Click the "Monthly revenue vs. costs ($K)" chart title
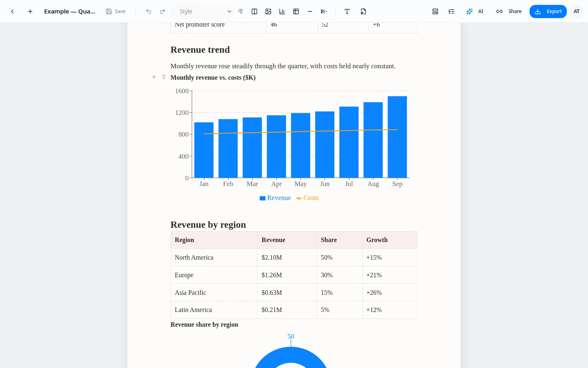 pyautogui.click(x=213, y=78)
